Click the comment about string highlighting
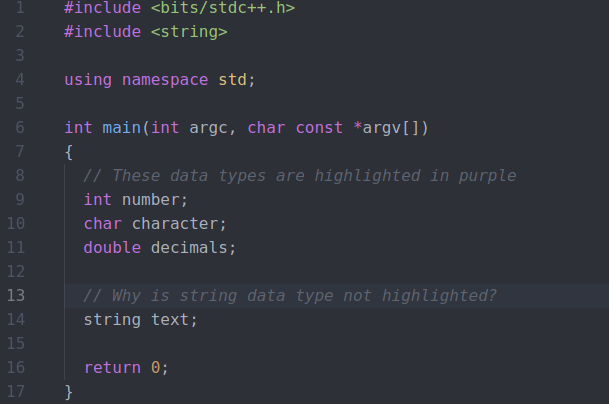Viewport: 609px width, 404px height. pos(290,296)
